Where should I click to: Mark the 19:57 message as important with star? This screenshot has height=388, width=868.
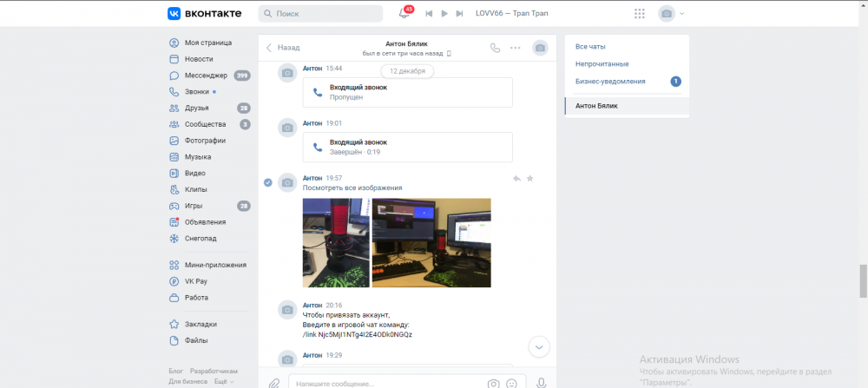coord(529,178)
